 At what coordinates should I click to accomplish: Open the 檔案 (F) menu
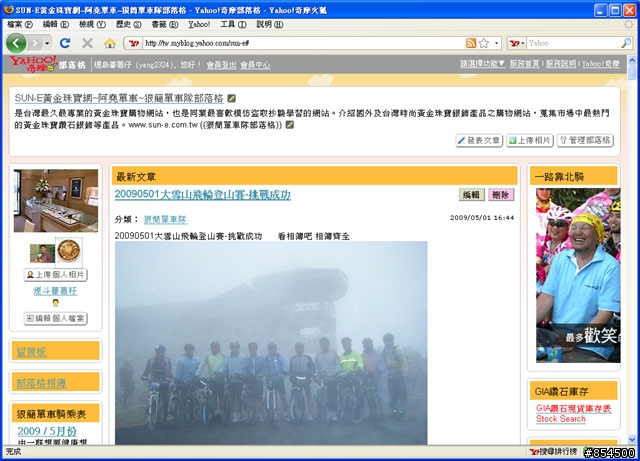click(x=20, y=24)
